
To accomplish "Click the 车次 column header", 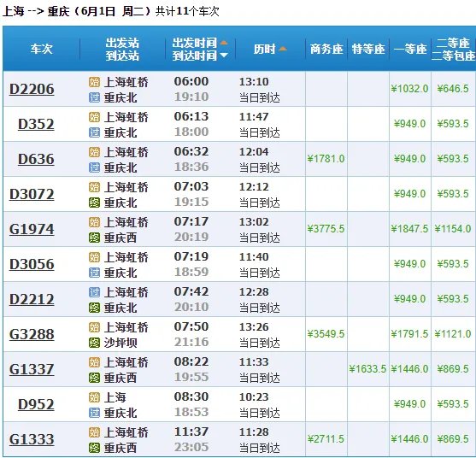I will pos(41,49).
